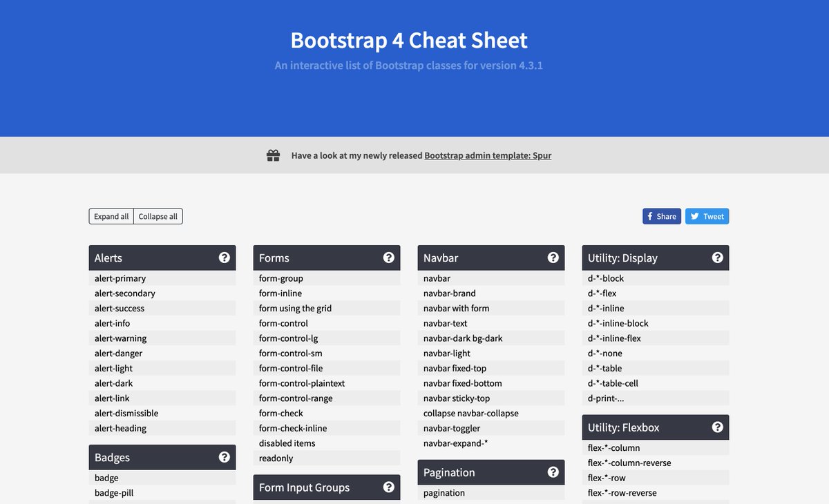Select navbar-brand class

[491, 293]
